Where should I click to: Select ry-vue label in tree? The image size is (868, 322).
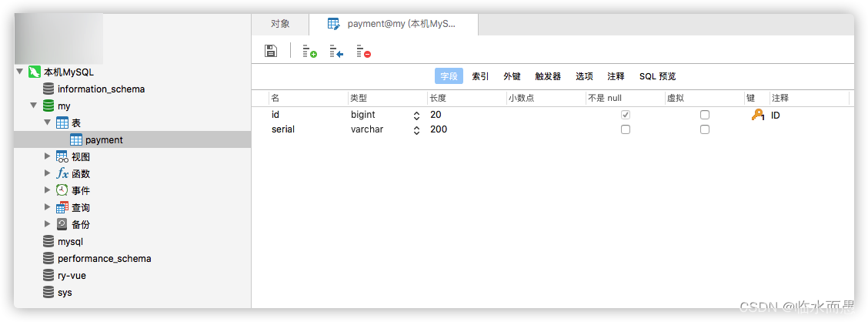(x=72, y=276)
